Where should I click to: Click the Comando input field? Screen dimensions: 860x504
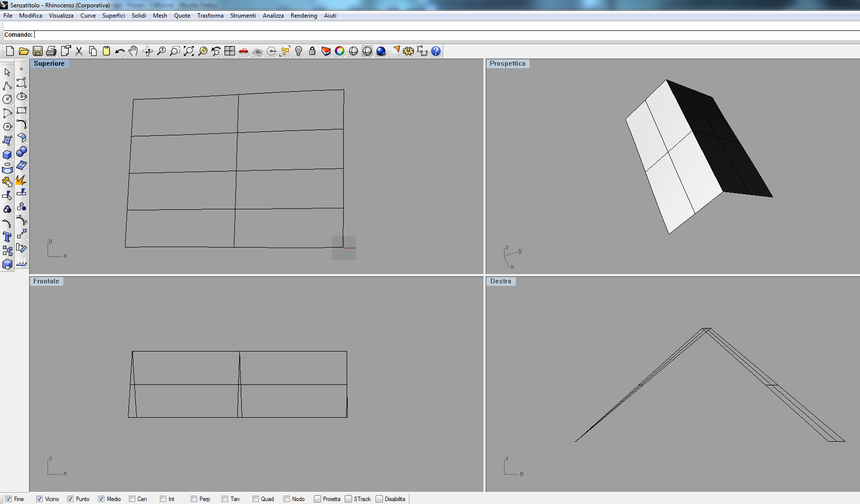(x=446, y=35)
